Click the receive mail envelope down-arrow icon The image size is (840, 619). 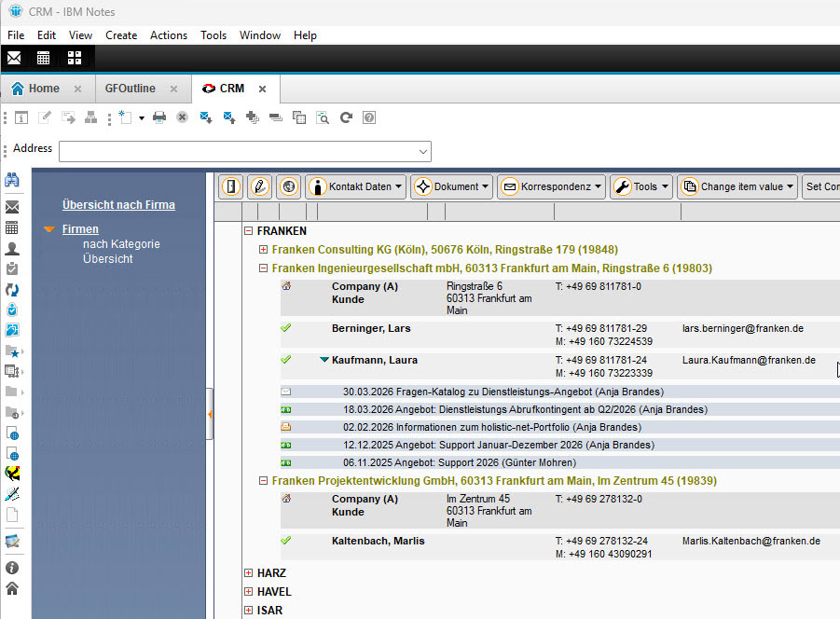click(206, 117)
